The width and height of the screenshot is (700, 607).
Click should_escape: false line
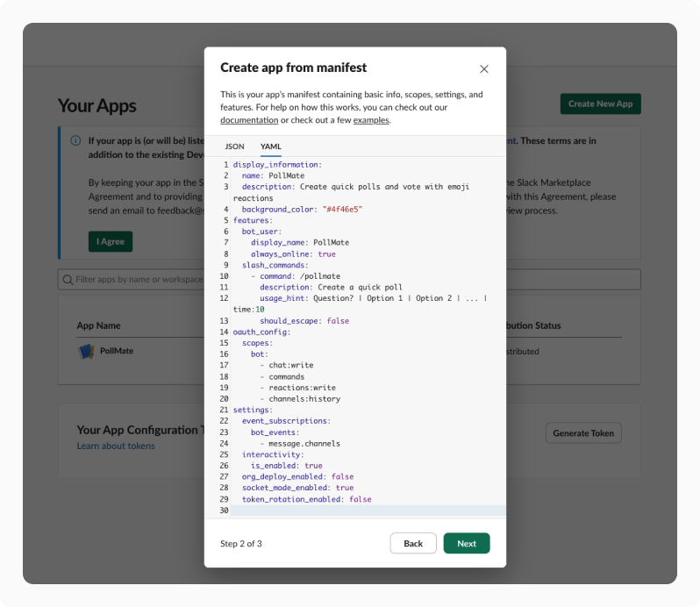(x=304, y=321)
